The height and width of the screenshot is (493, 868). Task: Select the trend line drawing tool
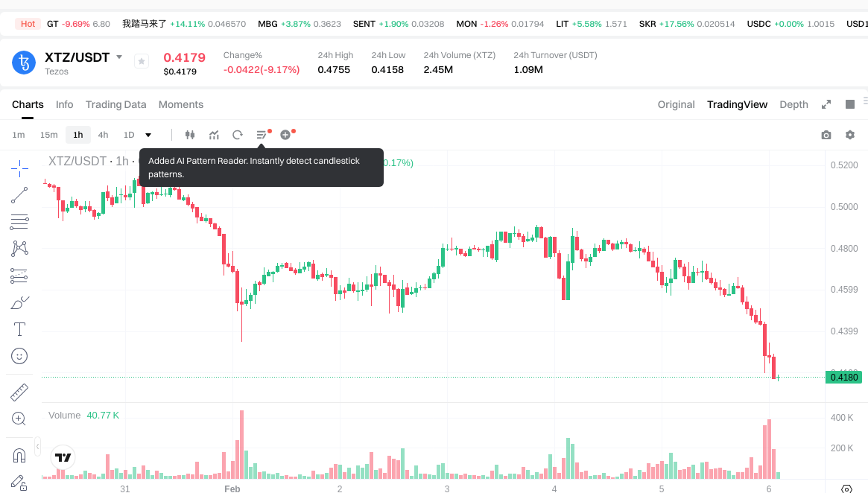(x=20, y=195)
